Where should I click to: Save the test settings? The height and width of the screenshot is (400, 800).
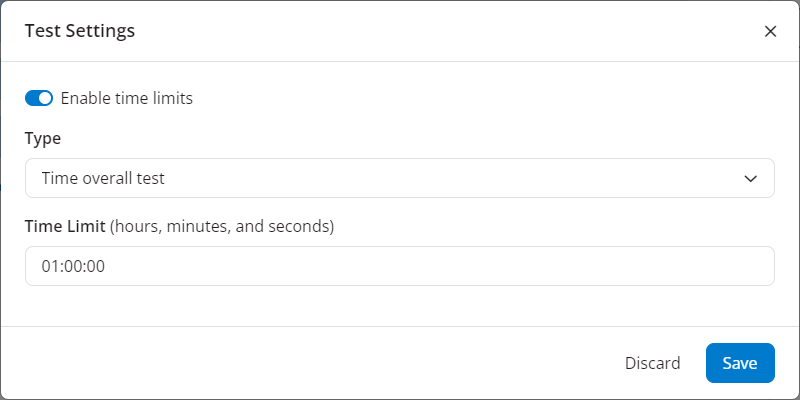click(740, 363)
